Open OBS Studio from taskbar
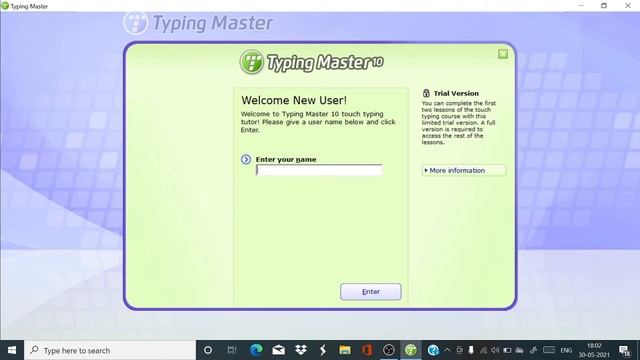The image size is (640, 360). tap(389, 350)
